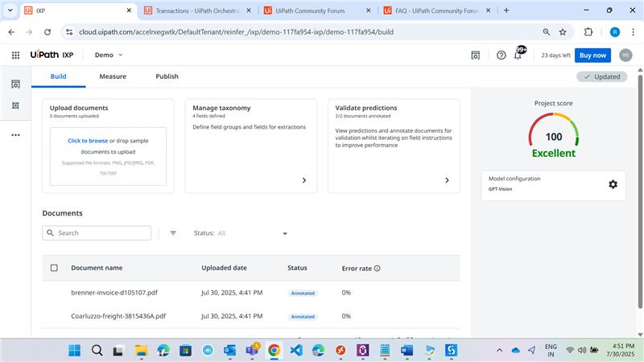
Task: Click the GPT-Vision model label
Action: pyautogui.click(x=500, y=189)
